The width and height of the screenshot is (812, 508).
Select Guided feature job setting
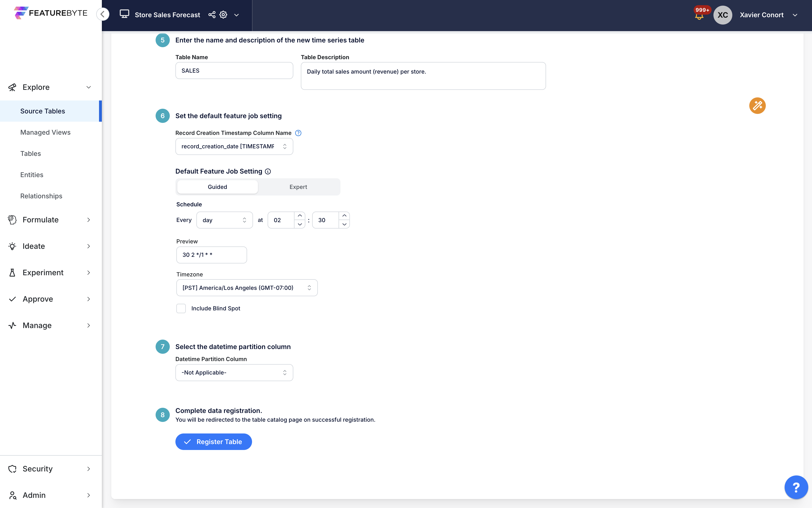(217, 187)
